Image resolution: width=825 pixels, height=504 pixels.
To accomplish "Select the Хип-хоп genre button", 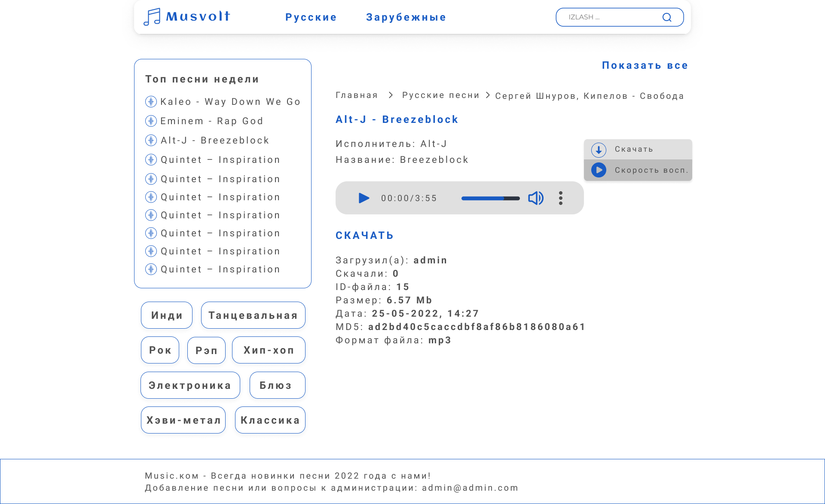I will click(269, 350).
